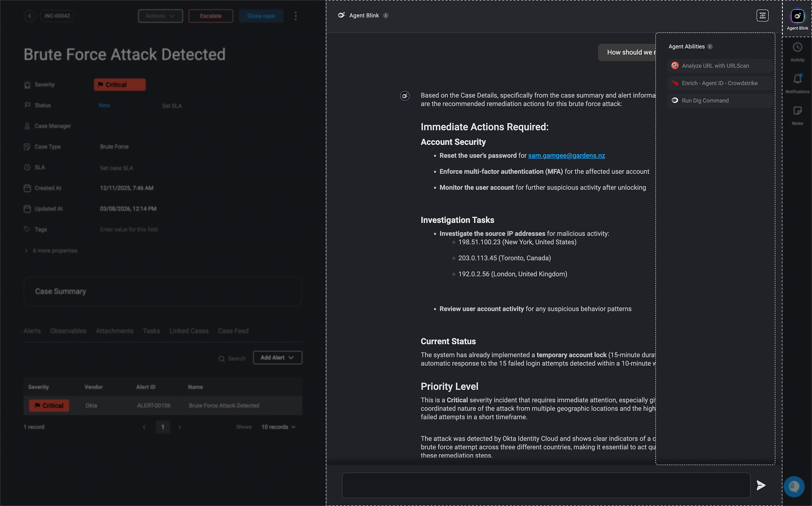Click the Escalate button
Image resolution: width=812 pixels, height=506 pixels.
coord(211,16)
